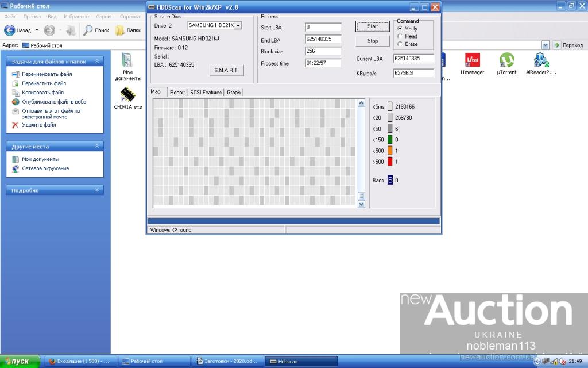Open the address bar dropdown arrow
The image size is (588, 368).
(546, 45)
